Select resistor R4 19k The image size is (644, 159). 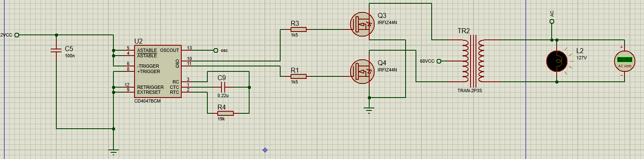point(226,113)
